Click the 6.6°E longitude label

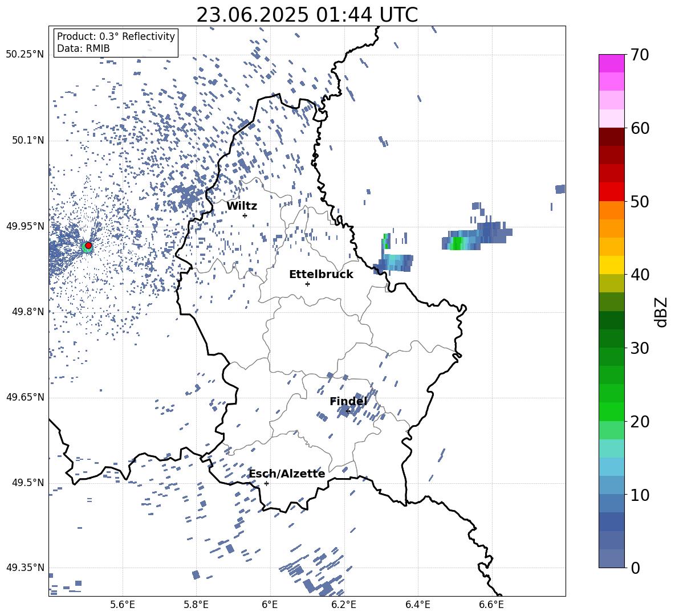point(491,605)
